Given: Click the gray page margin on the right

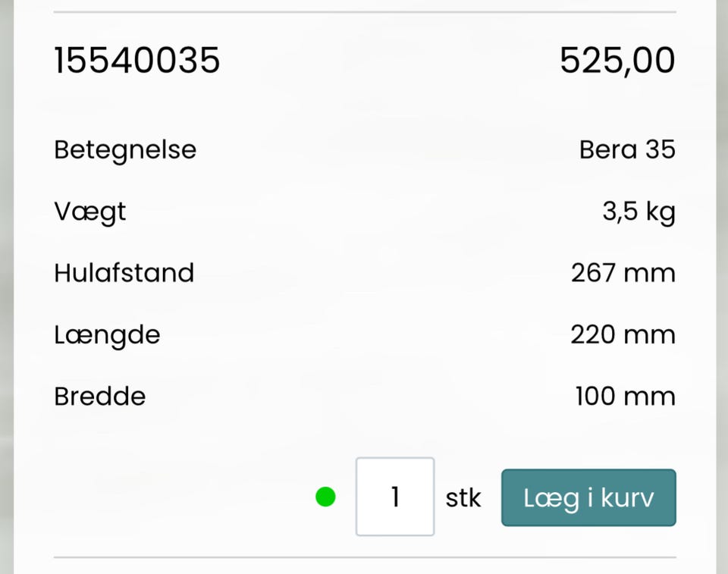Looking at the screenshot, I should pos(722,287).
